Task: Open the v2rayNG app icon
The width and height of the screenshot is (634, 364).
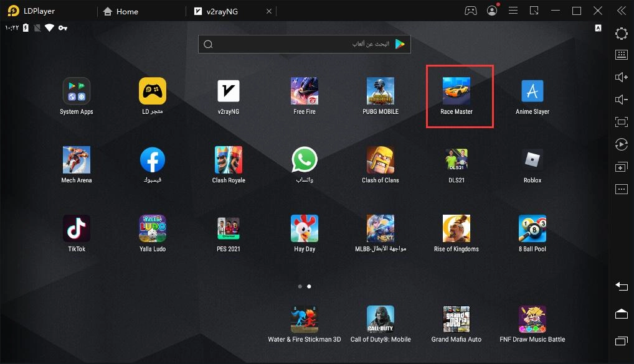Action: 229,91
